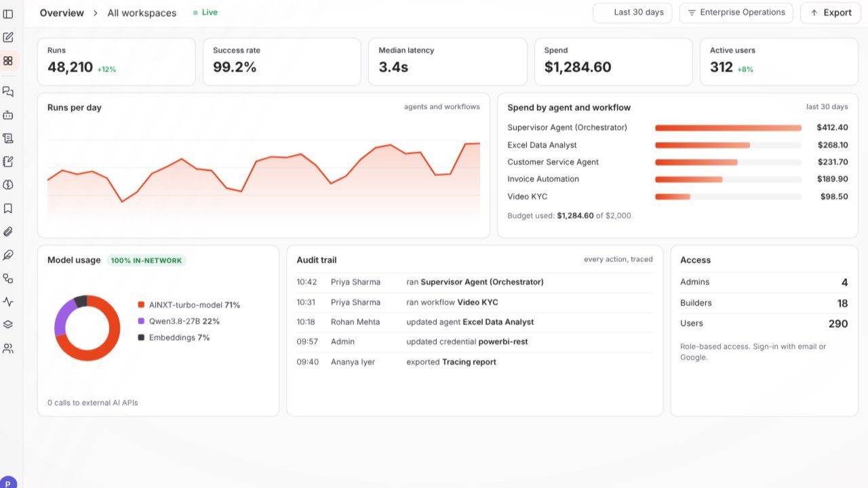Open the notebook with pencil icon
The image size is (868, 488).
click(x=8, y=161)
